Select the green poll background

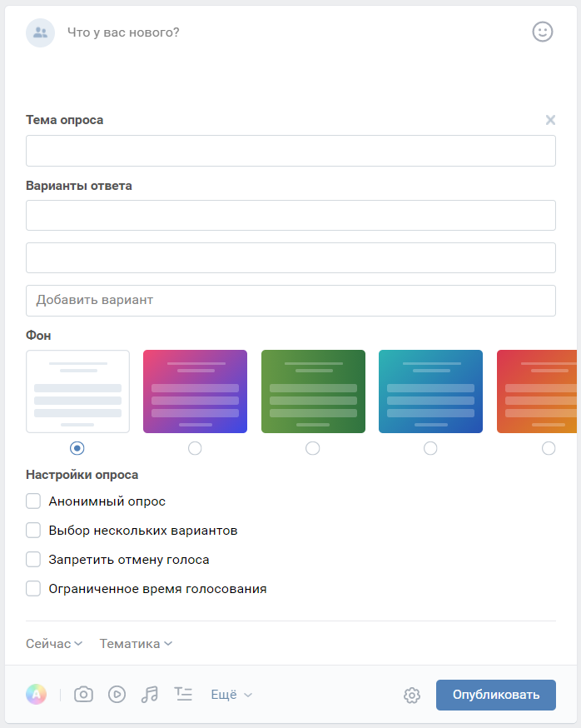pyautogui.click(x=313, y=391)
